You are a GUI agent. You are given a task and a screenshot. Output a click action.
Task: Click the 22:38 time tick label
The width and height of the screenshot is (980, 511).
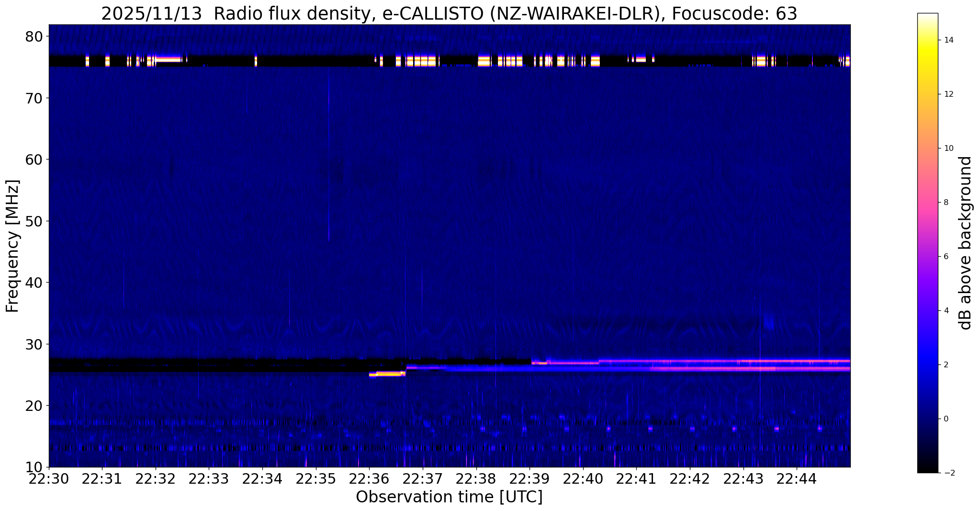coord(476,479)
